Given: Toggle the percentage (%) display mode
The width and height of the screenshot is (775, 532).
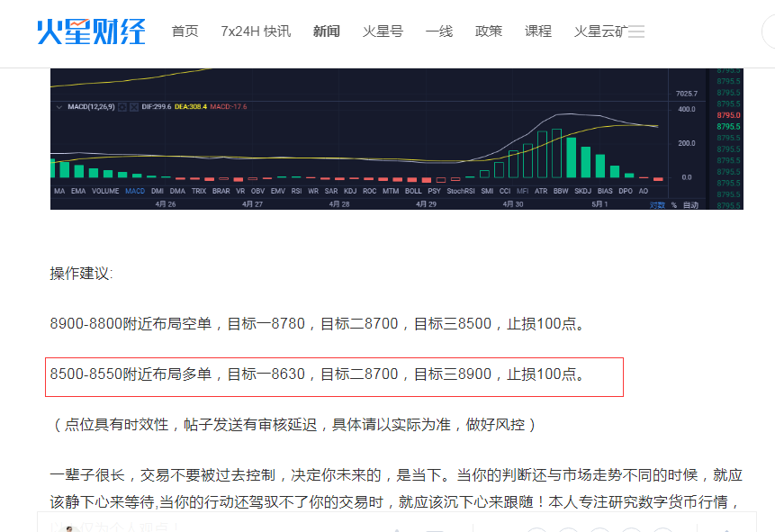Looking at the screenshot, I should 674,205.
